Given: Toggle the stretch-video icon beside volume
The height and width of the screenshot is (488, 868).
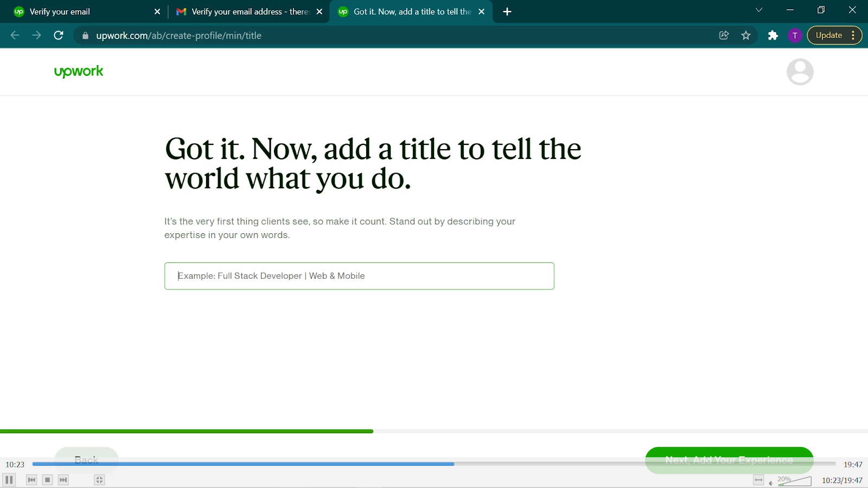Looking at the screenshot, I should pos(758,480).
